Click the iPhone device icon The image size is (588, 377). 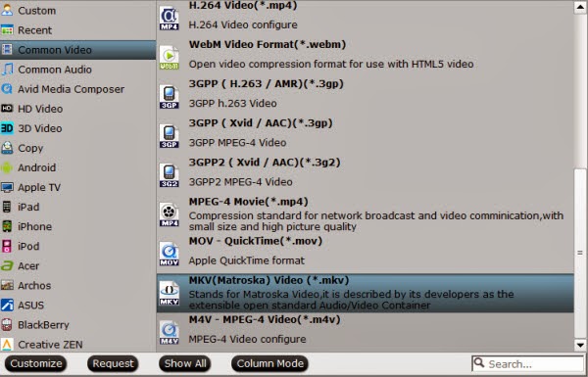7,226
